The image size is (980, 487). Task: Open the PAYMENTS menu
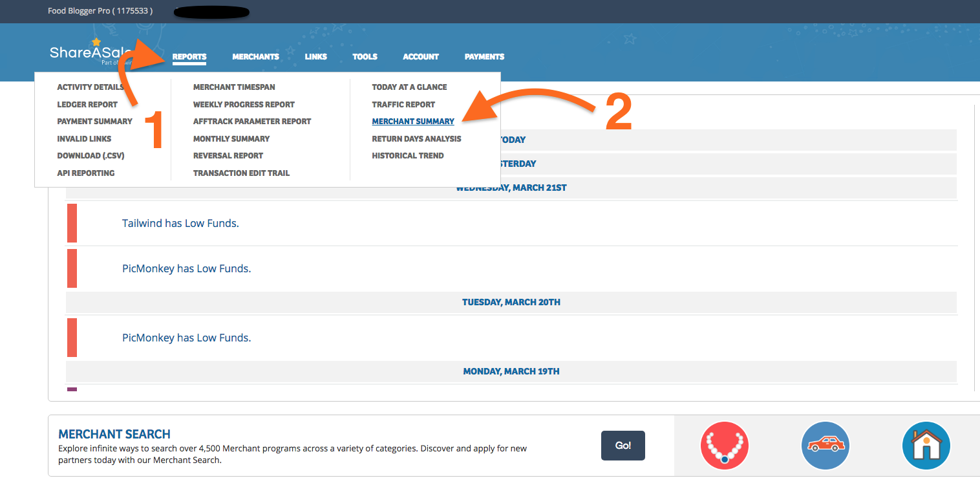coord(484,57)
